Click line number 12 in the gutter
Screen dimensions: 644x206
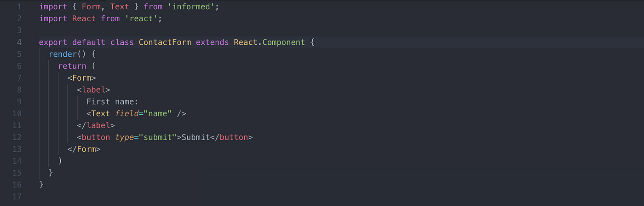pos(17,137)
